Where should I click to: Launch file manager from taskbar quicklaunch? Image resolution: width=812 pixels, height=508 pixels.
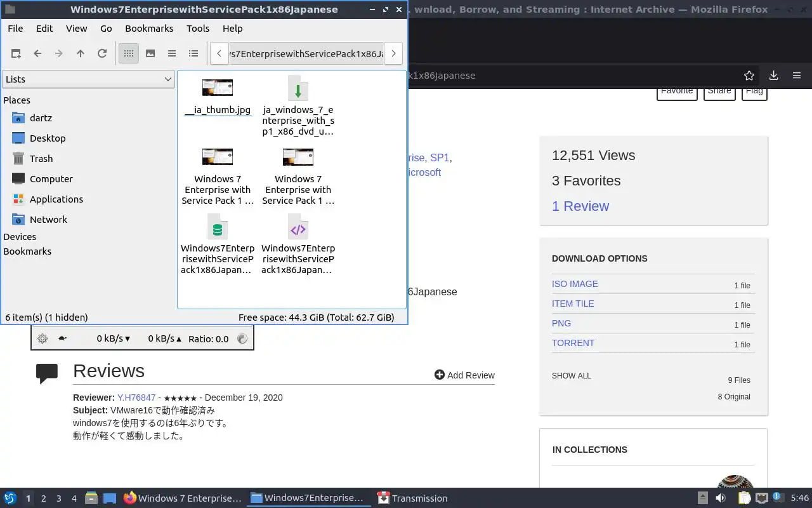pyautogui.click(x=91, y=498)
